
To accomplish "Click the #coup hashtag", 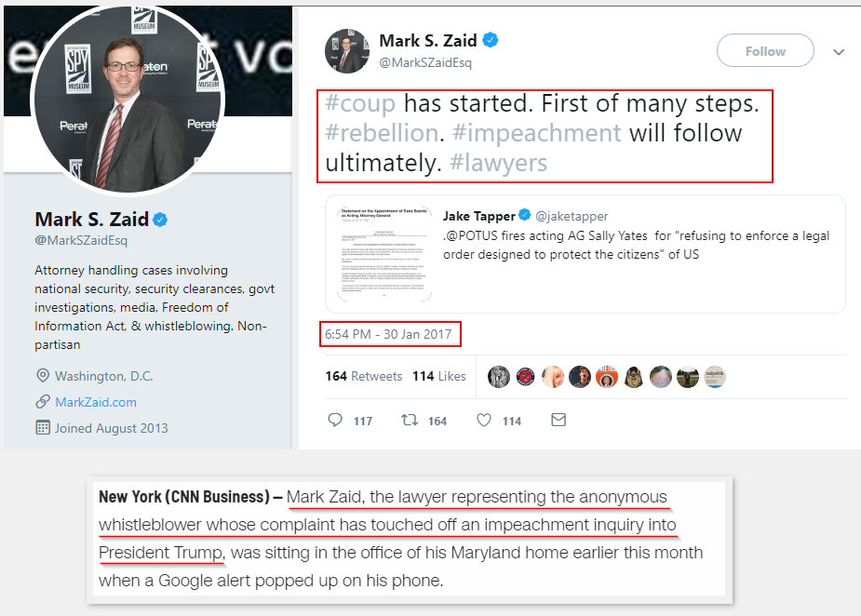I will (x=360, y=103).
